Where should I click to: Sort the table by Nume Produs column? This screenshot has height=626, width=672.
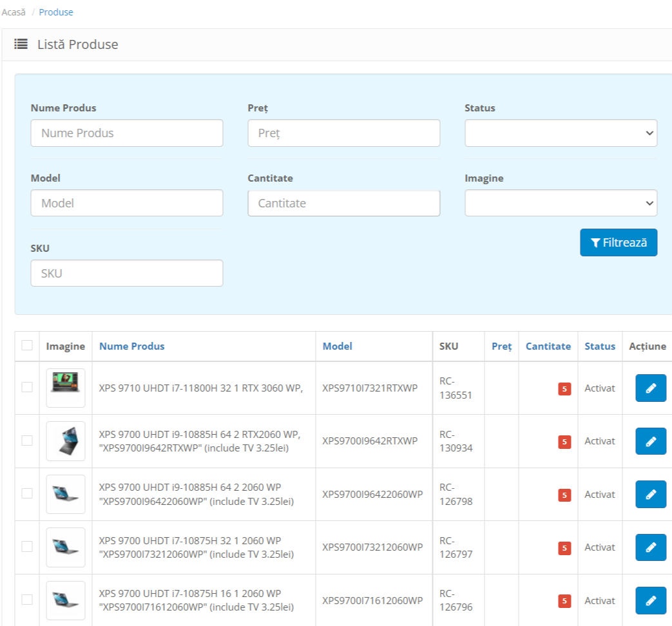131,346
